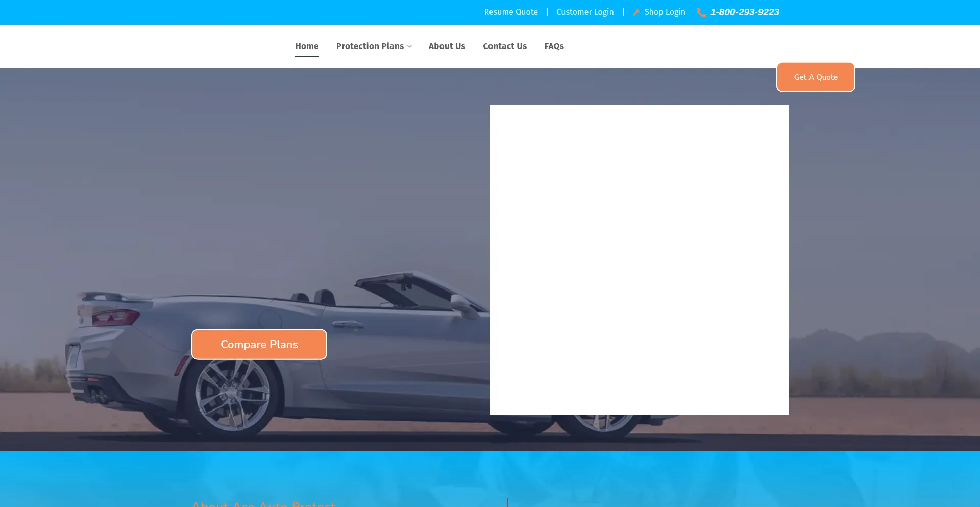
Task: Click the About Ace Auto Protect heading
Action: click(263, 503)
